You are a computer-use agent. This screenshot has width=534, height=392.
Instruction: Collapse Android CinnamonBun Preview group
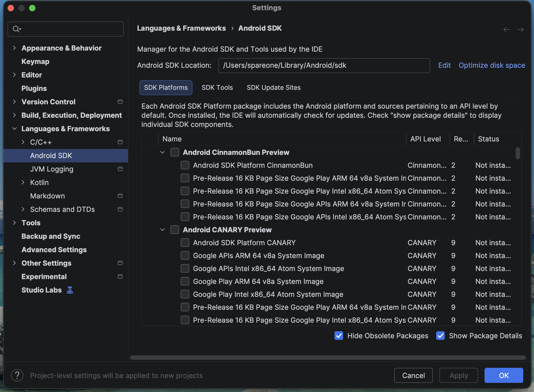click(x=162, y=152)
